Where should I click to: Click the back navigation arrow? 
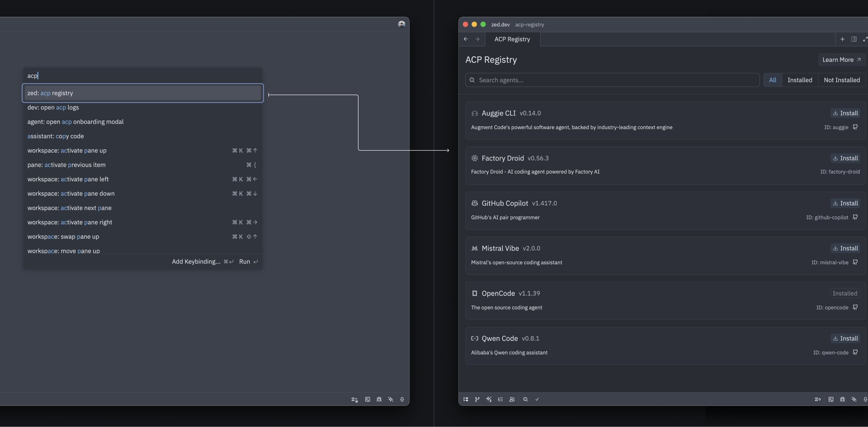(x=465, y=39)
